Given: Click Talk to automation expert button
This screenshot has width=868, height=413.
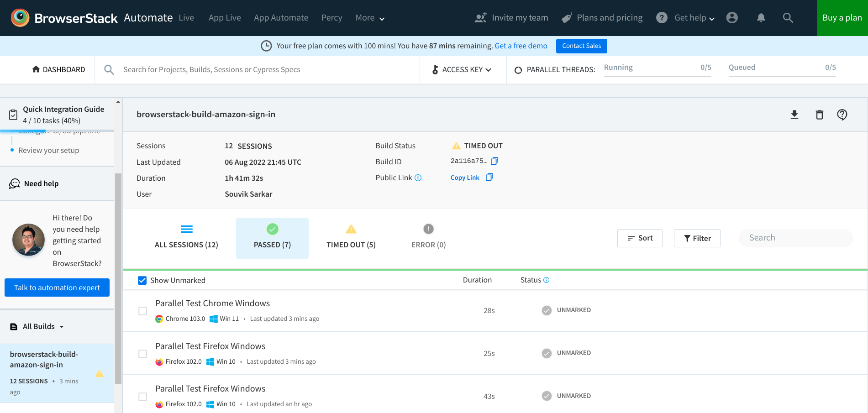Looking at the screenshot, I should coord(57,288).
